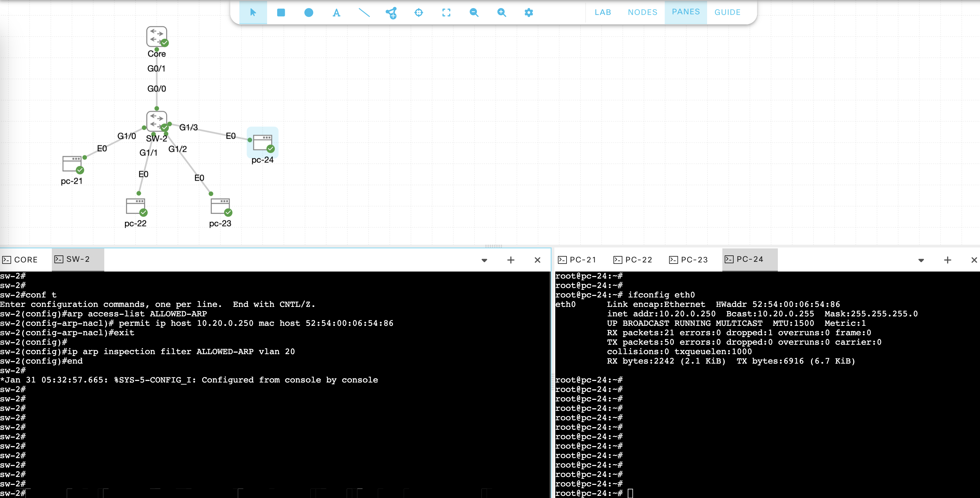Expand the right console pane dropdown

pyautogui.click(x=921, y=260)
